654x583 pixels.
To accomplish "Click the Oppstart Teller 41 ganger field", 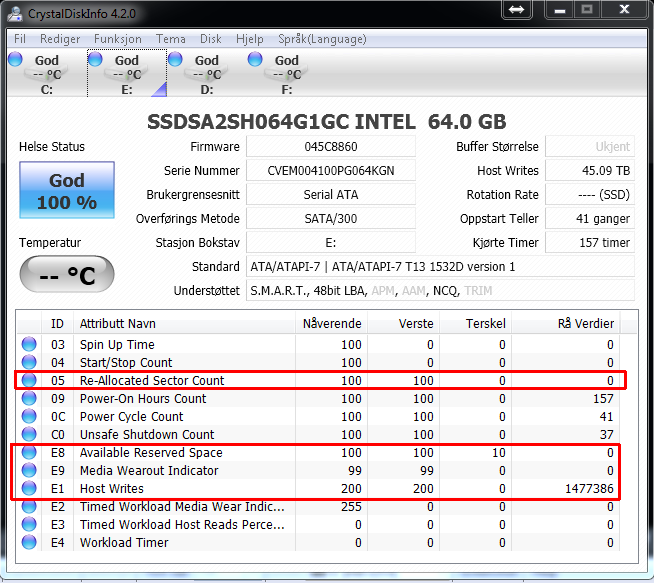I will tap(590, 219).
